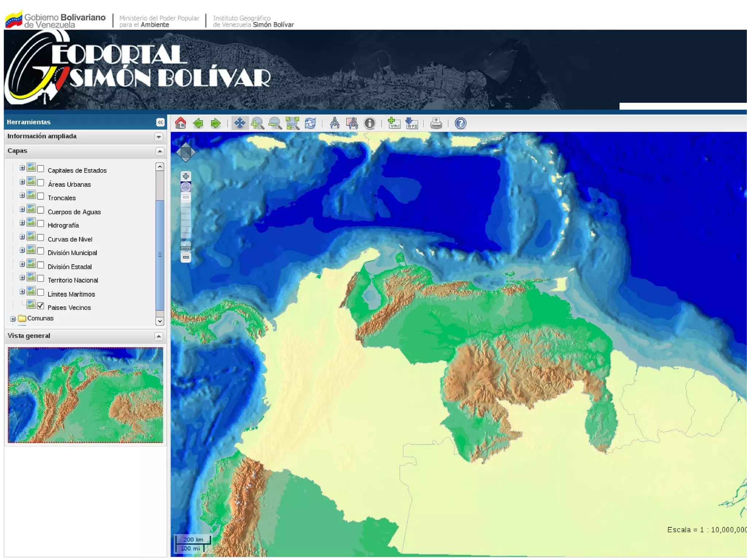Select the Zoom Out magnifier tool

point(275,123)
